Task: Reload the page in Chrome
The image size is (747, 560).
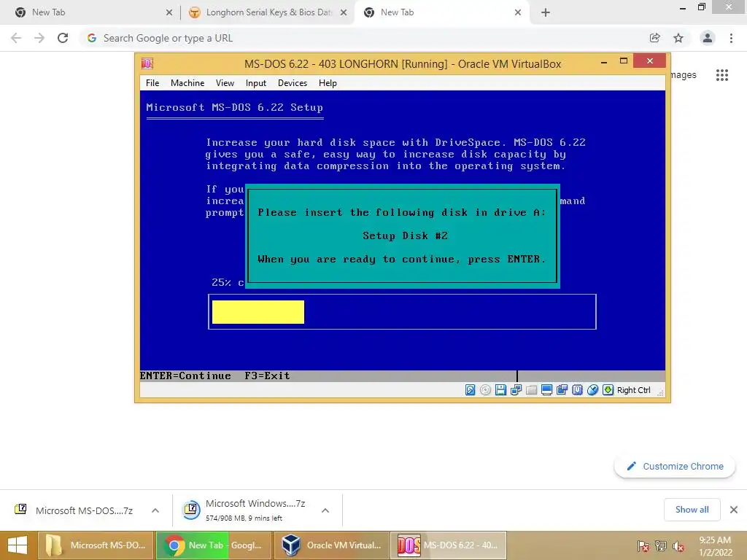Action: 63,38
